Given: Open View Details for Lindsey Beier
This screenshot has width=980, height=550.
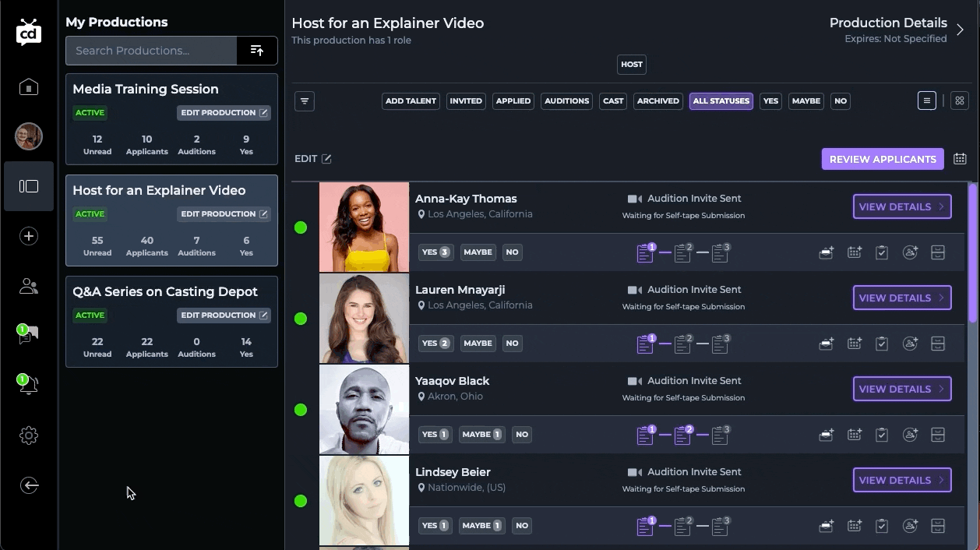Looking at the screenshot, I should pos(902,481).
